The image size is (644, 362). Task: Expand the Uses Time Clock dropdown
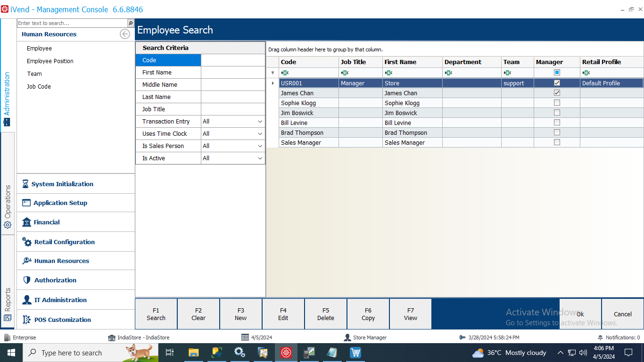pyautogui.click(x=260, y=134)
